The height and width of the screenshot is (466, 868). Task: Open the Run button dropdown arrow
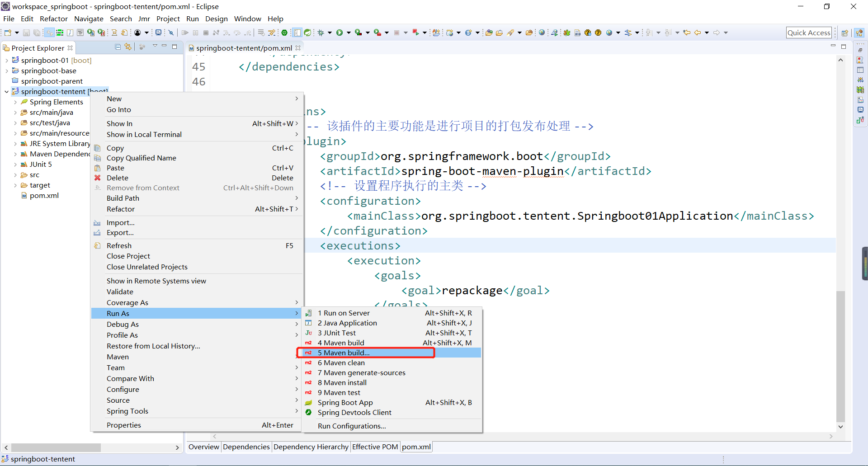click(348, 33)
